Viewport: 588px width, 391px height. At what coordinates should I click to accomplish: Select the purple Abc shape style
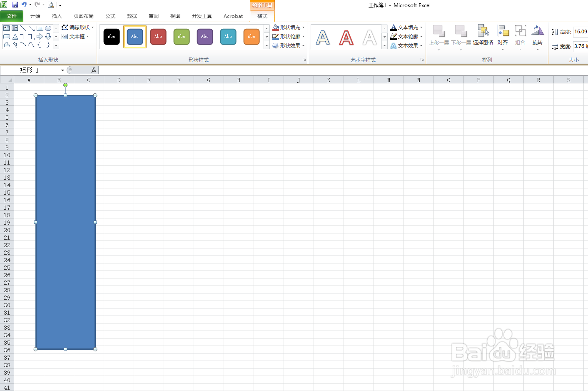(x=204, y=36)
